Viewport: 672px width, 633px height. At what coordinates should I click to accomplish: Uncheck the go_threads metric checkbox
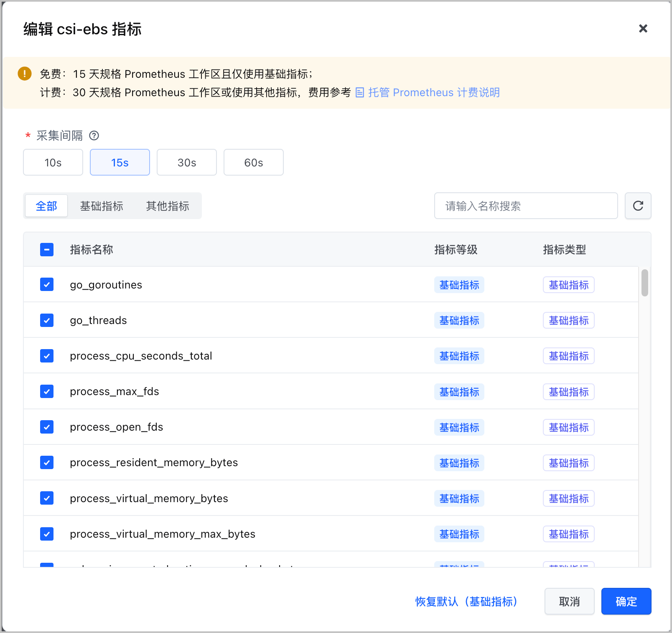(47, 320)
